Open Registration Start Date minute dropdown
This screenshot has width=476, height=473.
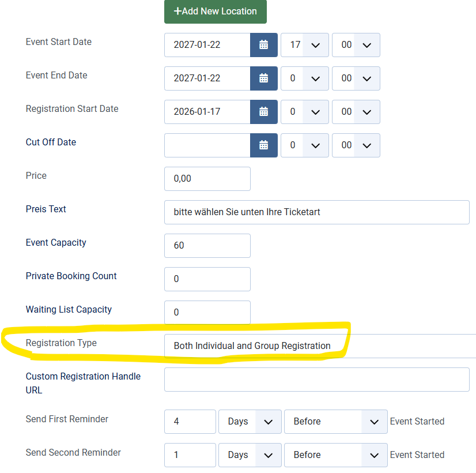[356, 112]
